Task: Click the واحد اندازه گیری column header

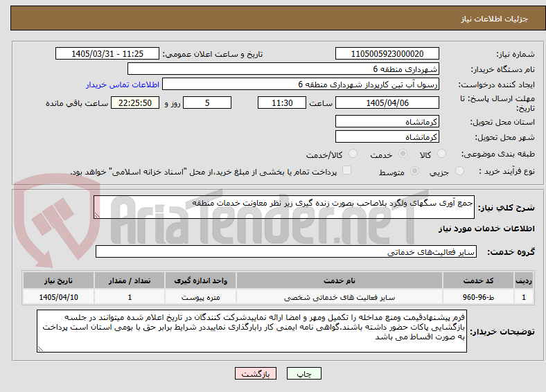Action: pos(200,280)
